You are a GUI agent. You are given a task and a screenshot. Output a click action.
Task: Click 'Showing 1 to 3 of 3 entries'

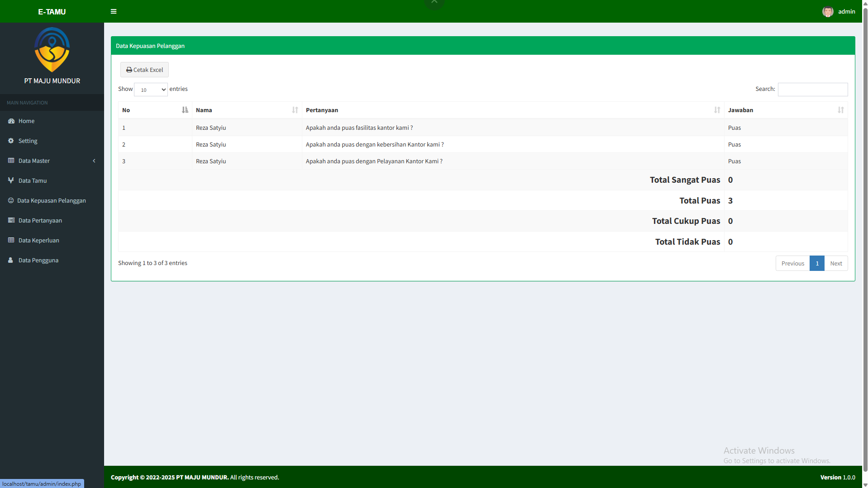(x=153, y=263)
